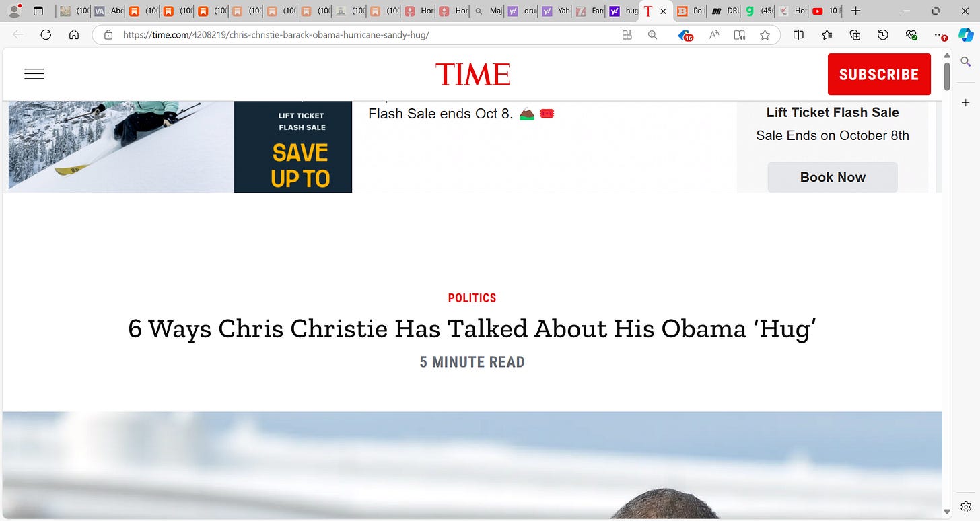This screenshot has height=521, width=980.
Task: Click the article headline about Chris Christie
Action: click(473, 329)
